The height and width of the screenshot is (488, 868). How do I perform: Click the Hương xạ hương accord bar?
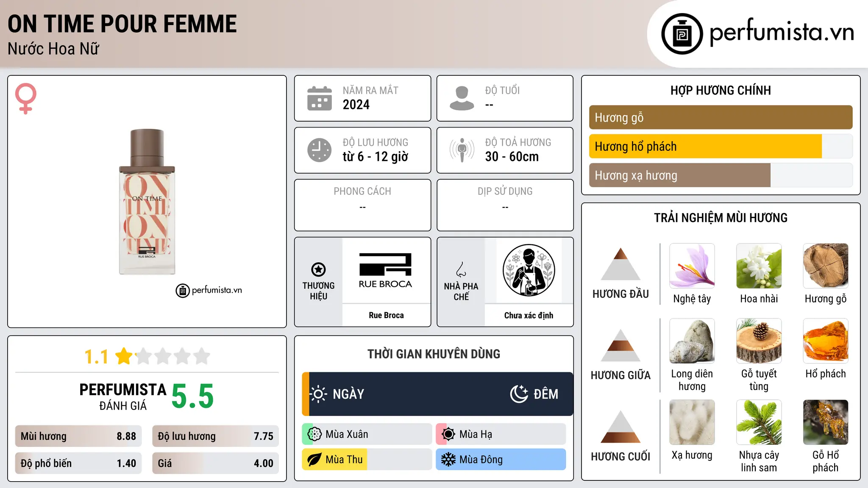coord(721,175)
